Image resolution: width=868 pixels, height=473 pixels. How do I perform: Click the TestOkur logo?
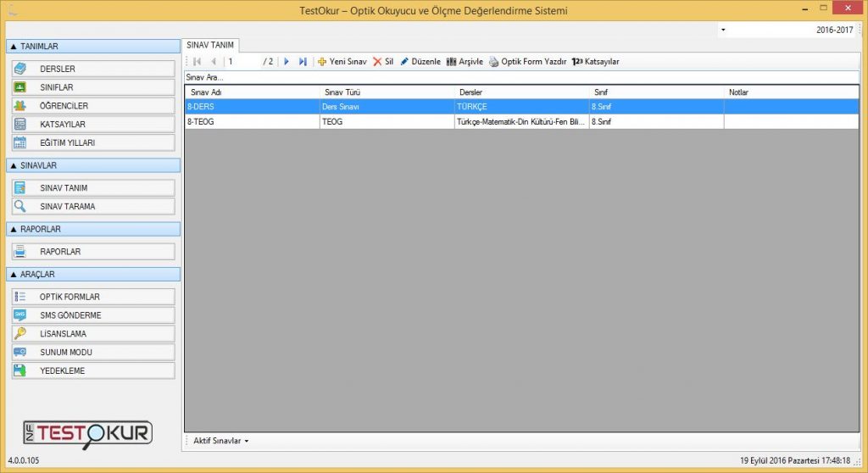(88, 435)
